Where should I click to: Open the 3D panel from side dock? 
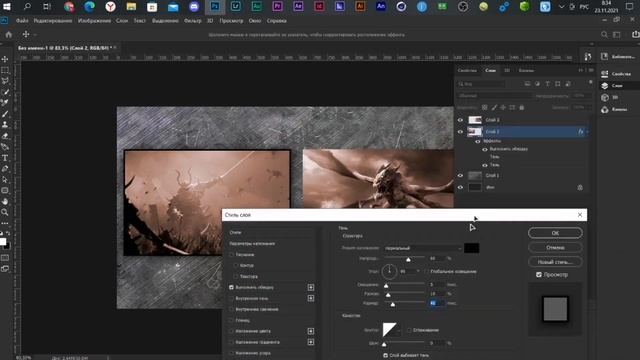click(610, 98)
